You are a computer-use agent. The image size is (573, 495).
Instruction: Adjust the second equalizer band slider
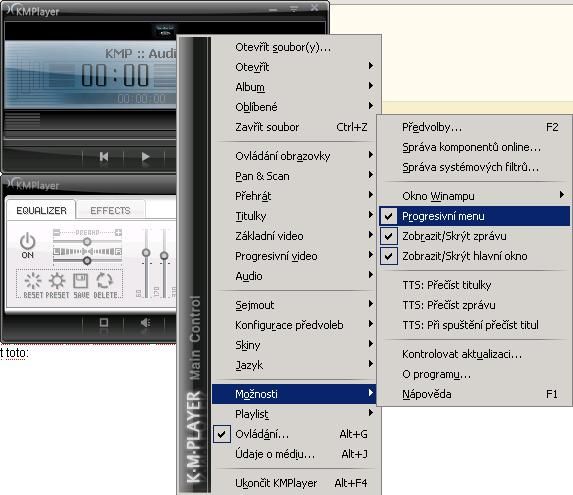pyautogui.click(x=164, y=255)
